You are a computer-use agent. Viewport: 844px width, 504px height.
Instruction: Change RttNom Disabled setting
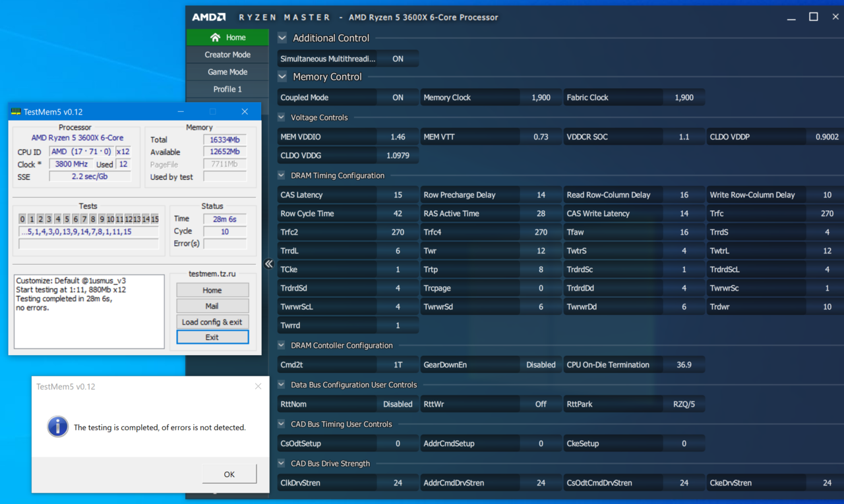398,405
